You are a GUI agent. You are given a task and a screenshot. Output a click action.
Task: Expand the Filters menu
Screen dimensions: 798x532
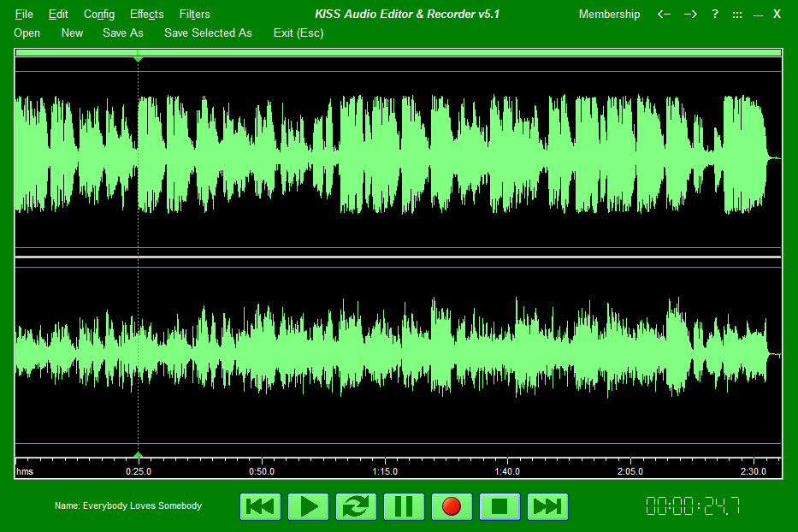coord(194,14)
